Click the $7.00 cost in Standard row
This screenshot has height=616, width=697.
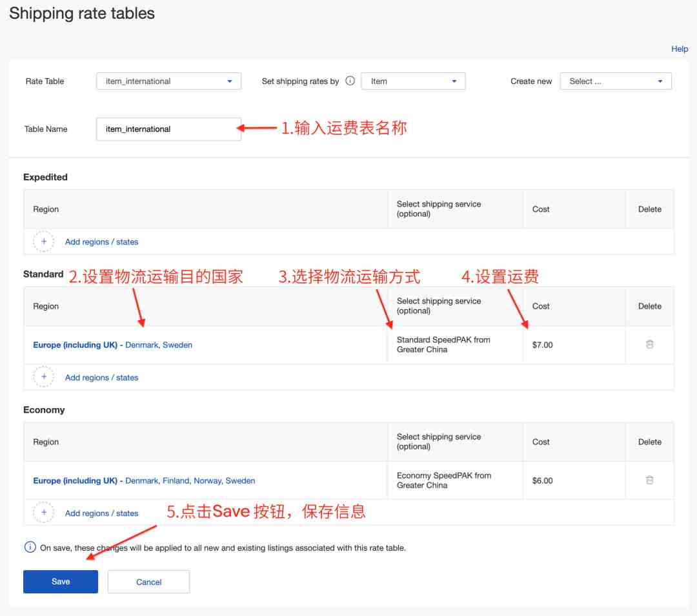542,345
